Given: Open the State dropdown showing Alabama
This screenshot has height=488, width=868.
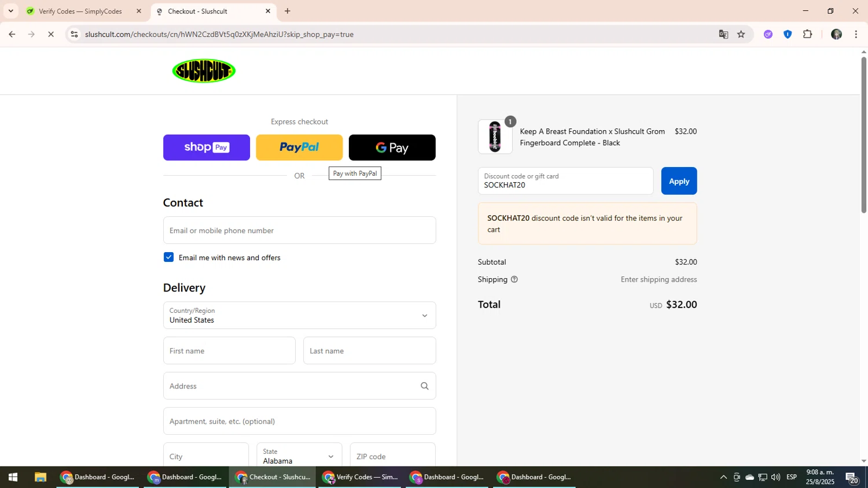Looking at the screenshot, I should coord(299,456).
